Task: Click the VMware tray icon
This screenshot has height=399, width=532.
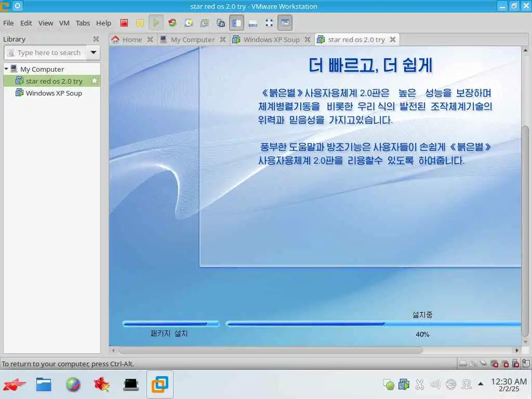Action: pyautogui.click(x=404, y=384)
